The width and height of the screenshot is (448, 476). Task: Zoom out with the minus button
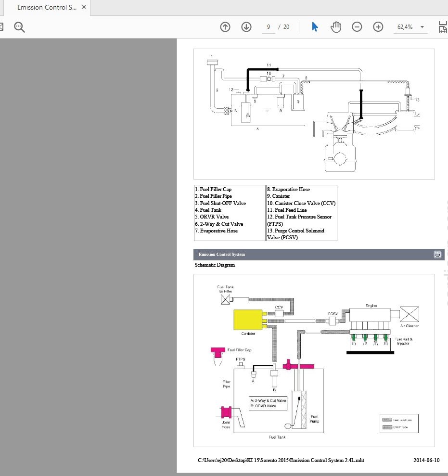pyautogui.click(x=357, y=27)
